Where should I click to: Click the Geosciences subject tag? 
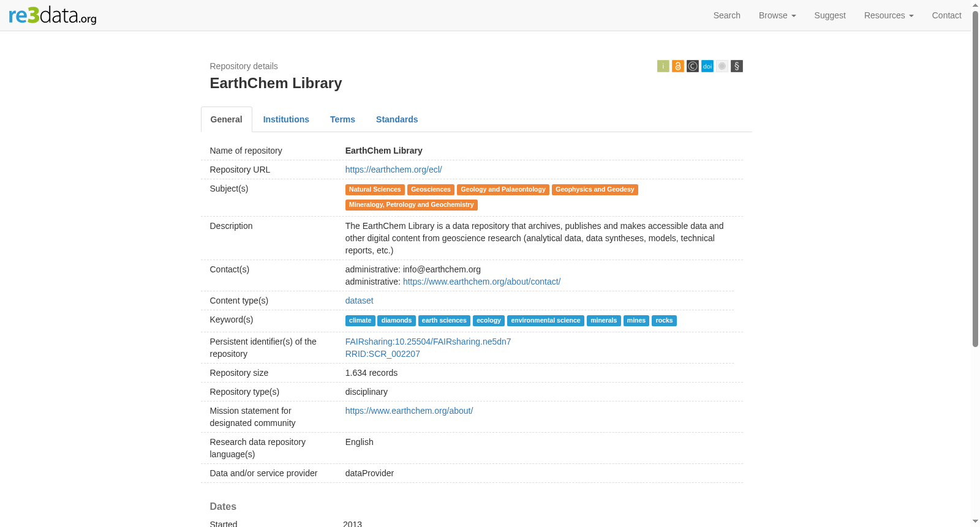tap(431, 190)
